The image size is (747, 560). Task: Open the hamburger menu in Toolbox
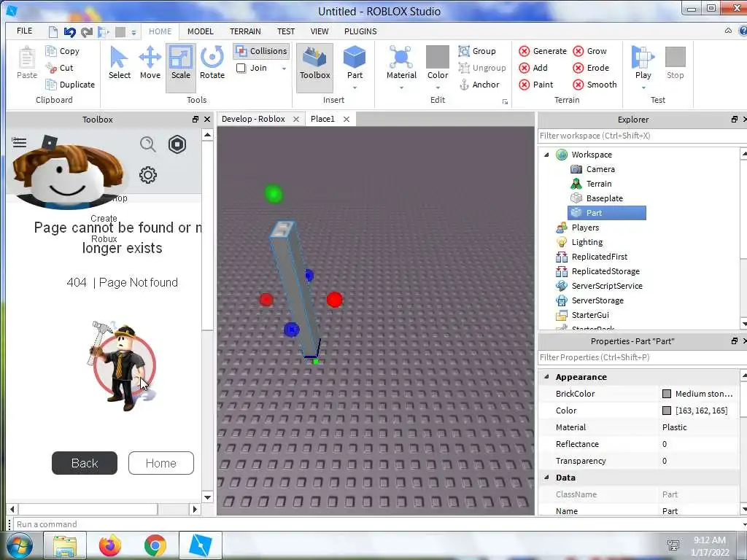[19, 142]
